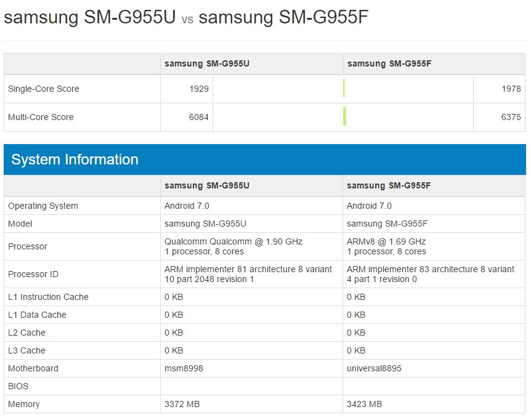Click the L1 Instruction Cache row
Image resolution: width=531 pixels, height=420 pixels.
pos(47,297)
